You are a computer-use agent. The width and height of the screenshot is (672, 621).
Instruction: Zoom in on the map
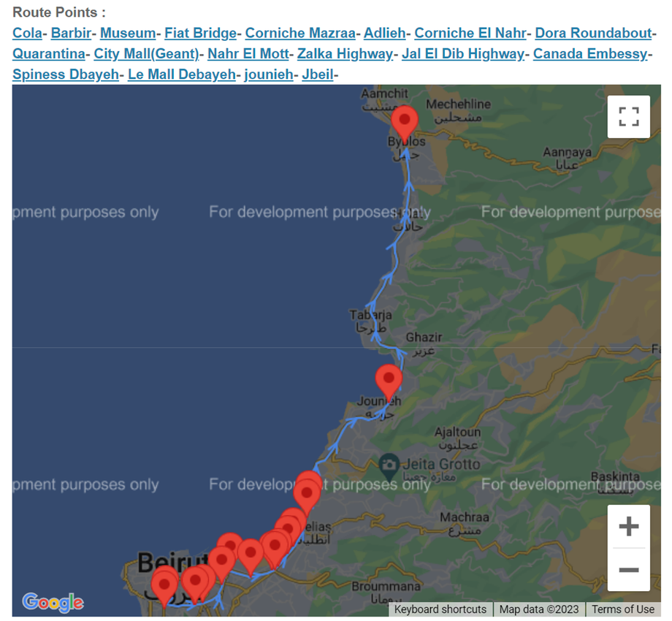point(628,526)
